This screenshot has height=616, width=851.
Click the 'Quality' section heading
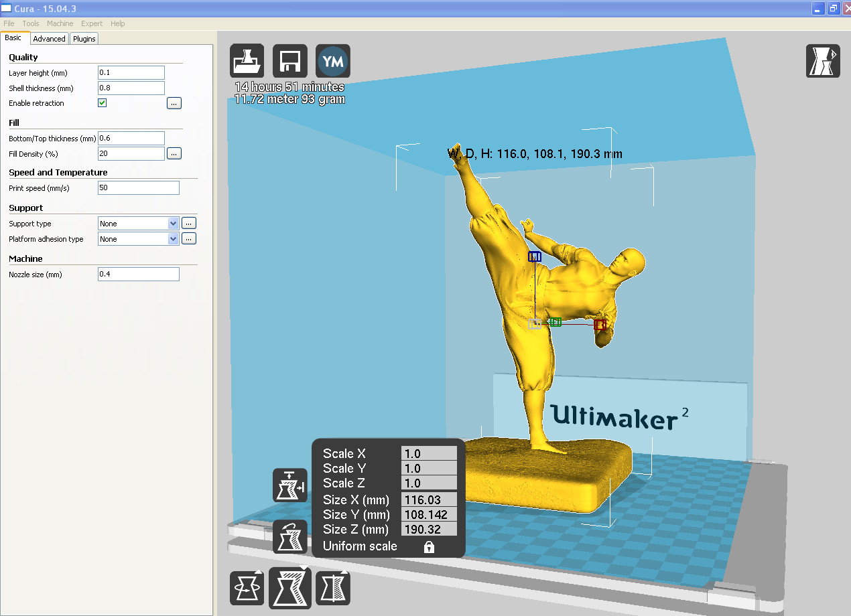coord(23,57)
